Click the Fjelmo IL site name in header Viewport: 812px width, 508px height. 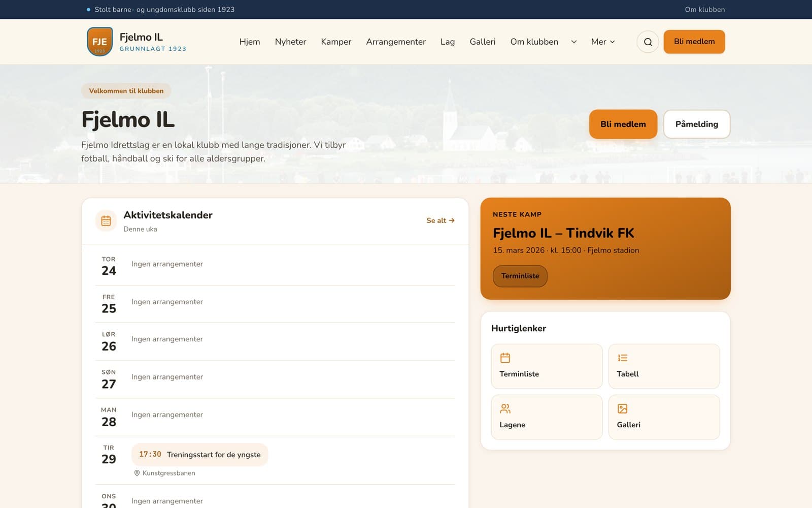141,37
